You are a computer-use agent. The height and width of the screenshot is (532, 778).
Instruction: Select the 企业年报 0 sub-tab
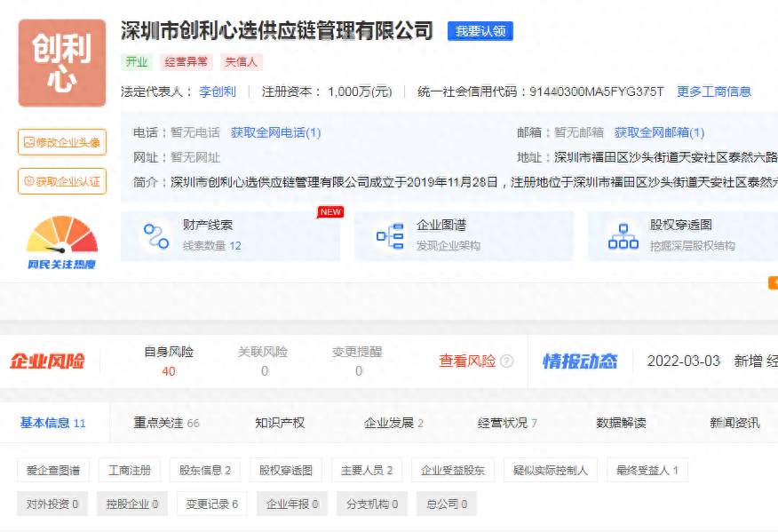291,504
